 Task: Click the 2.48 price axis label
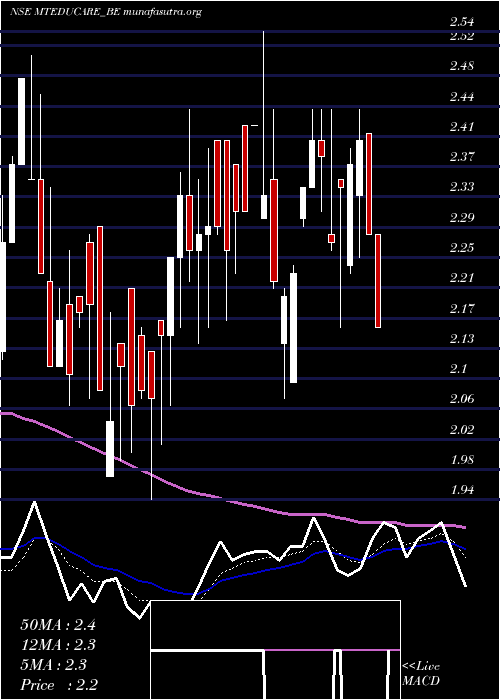pos(462,66)
